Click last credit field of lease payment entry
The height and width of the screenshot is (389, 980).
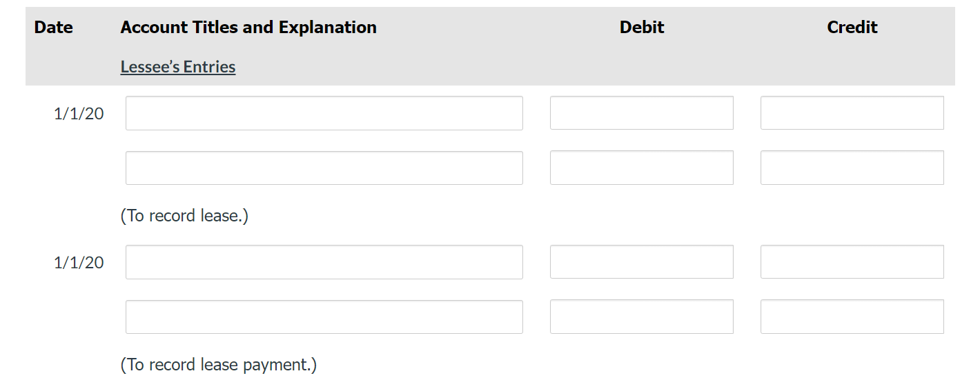point(852,317)
